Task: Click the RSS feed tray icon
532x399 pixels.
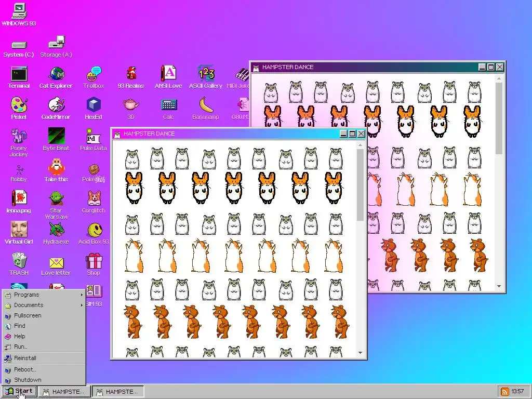Action: pos(505,392)
